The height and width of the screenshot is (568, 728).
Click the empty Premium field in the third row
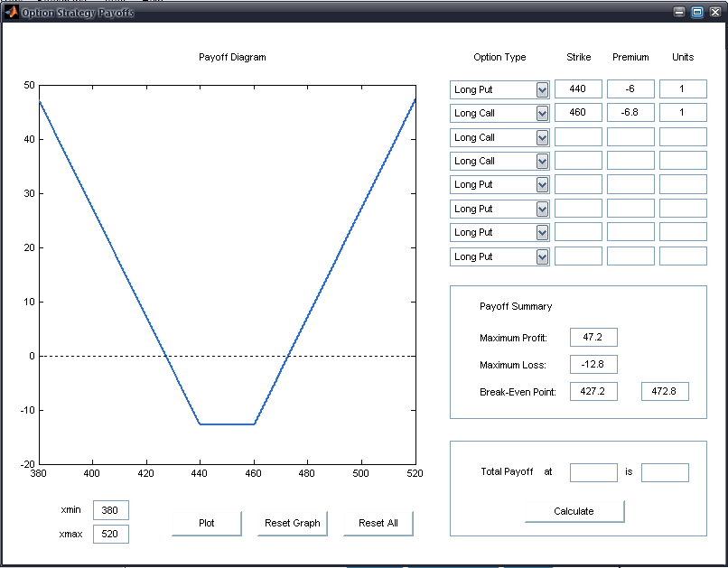pos(630,137)
